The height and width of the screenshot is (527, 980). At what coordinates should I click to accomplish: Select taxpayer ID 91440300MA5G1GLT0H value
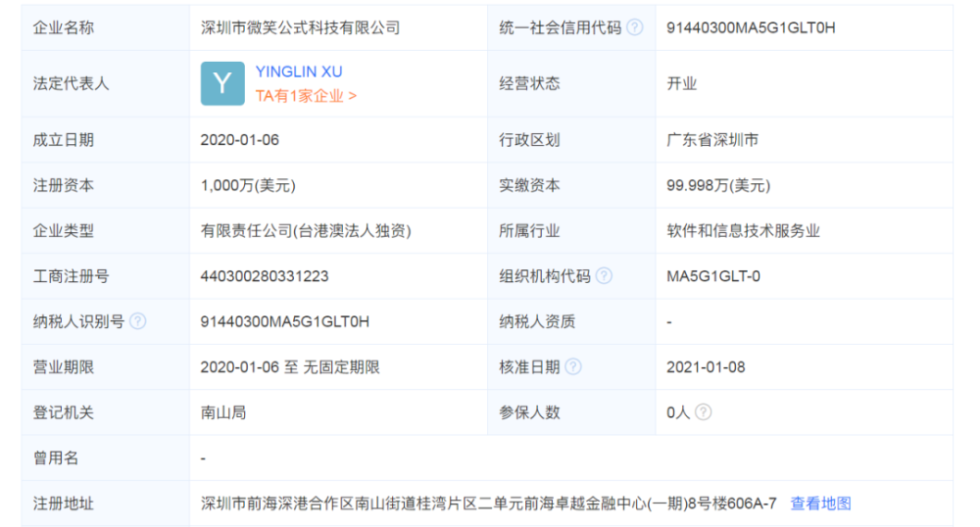(x=284, y=321)
